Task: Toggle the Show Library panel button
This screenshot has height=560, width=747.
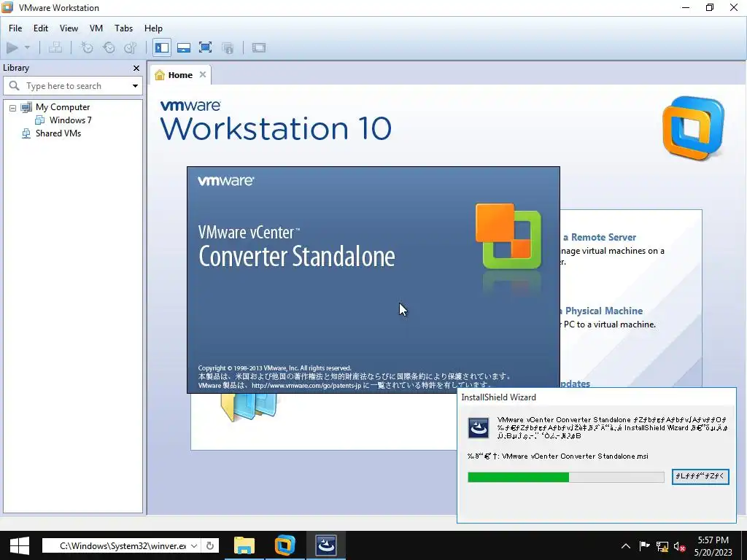Action: [x=162, y=47]
